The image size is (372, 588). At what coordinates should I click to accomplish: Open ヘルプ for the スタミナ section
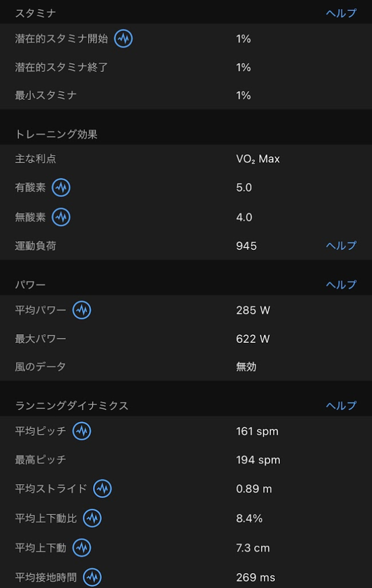coord(341,13)
